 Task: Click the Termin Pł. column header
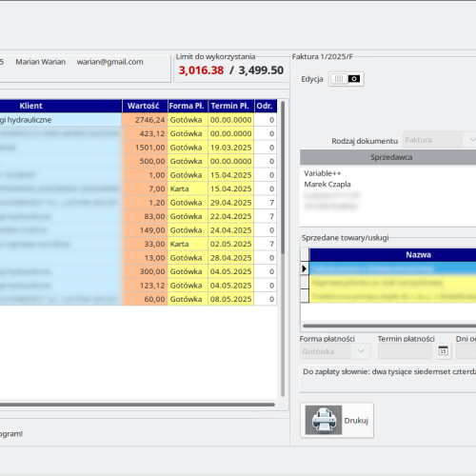pos(231,106)
